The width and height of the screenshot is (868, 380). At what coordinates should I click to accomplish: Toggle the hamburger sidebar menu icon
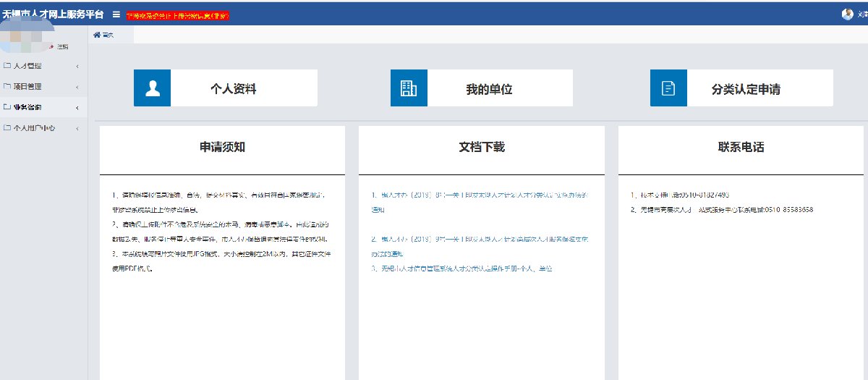[116, 14]
